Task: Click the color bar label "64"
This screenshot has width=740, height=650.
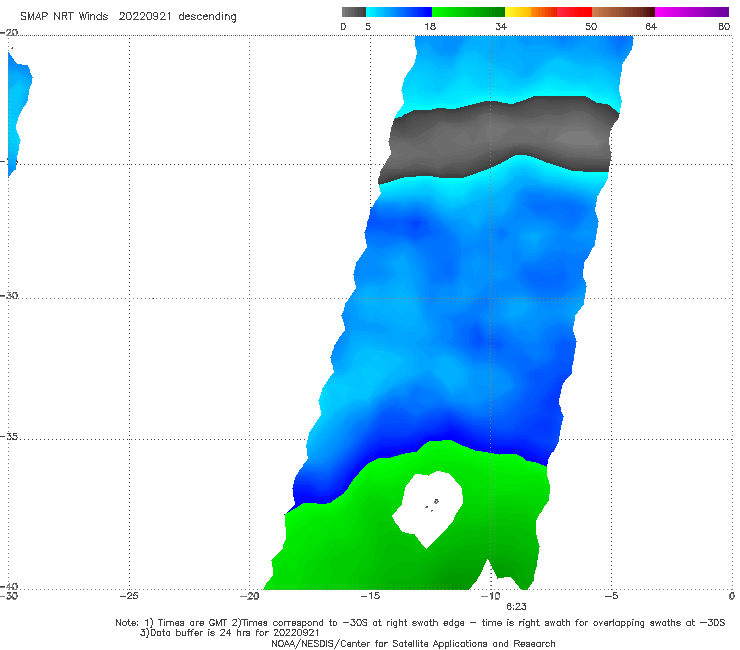Action: pos(651,27)
